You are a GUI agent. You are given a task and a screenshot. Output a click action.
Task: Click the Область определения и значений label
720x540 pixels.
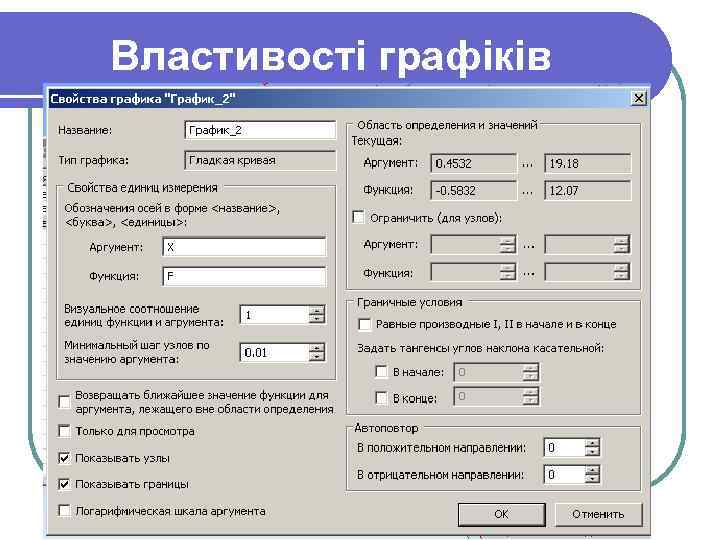click(447, 125)
